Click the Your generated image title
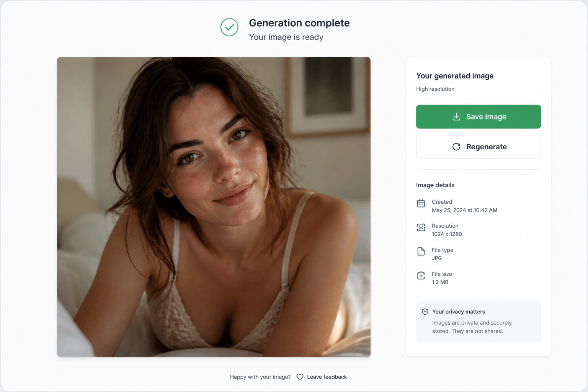This screenshot has height=392, width=588. (x=455, y=76)
